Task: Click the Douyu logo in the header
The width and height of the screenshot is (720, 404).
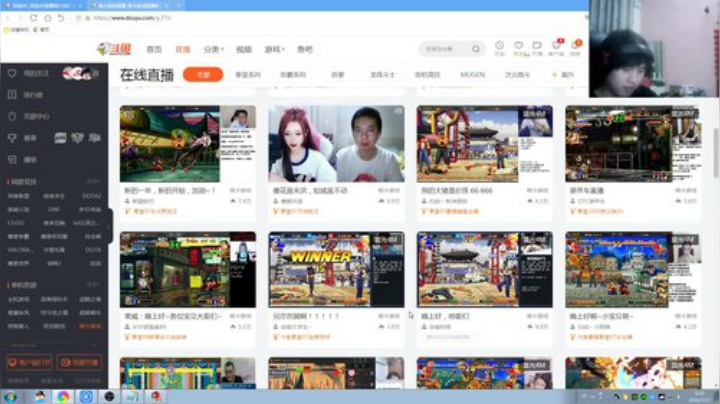Action: 115,49
